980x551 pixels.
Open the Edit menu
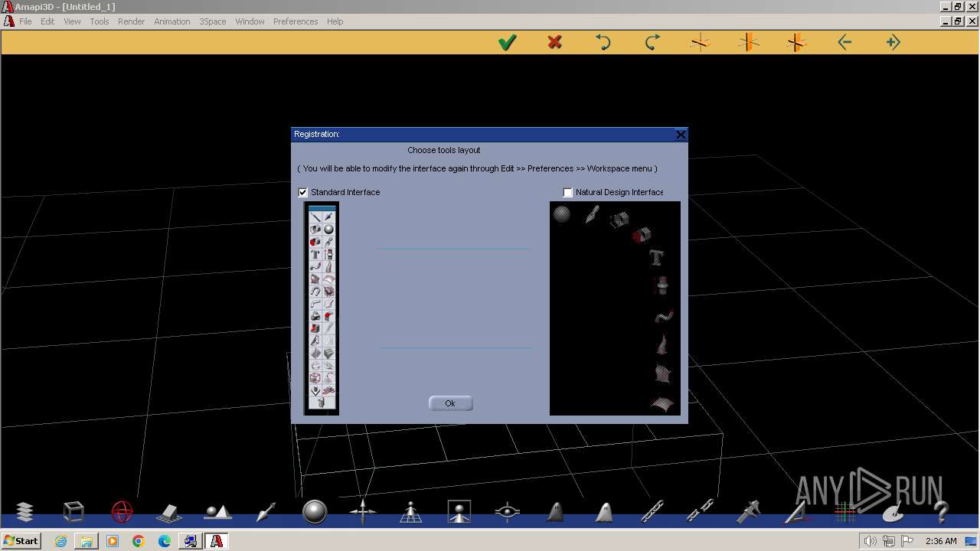coord(47,21)
